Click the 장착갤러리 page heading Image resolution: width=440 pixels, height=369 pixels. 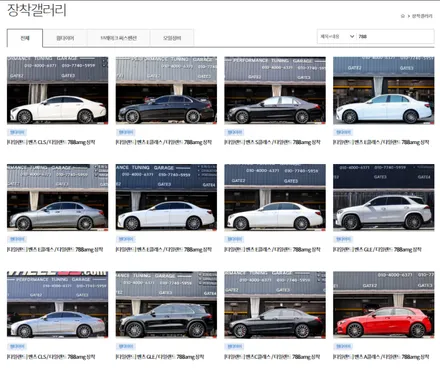37,10
